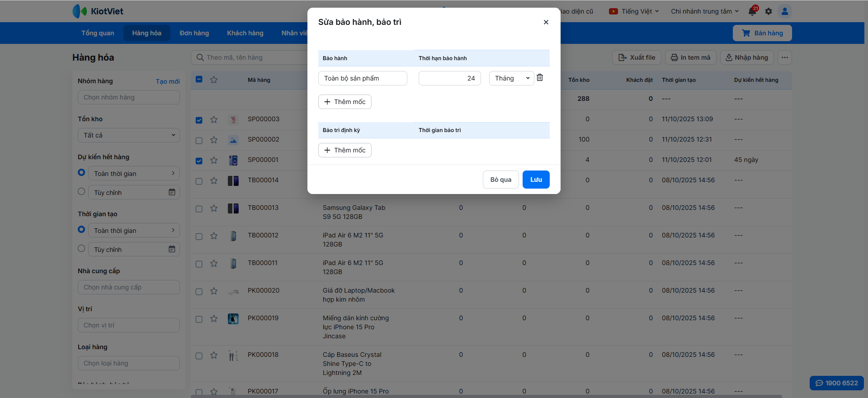This screenshot has width=868, height=398.
Task: Star the SP000003 product as favorite
Action: click(x=214, y=119)
